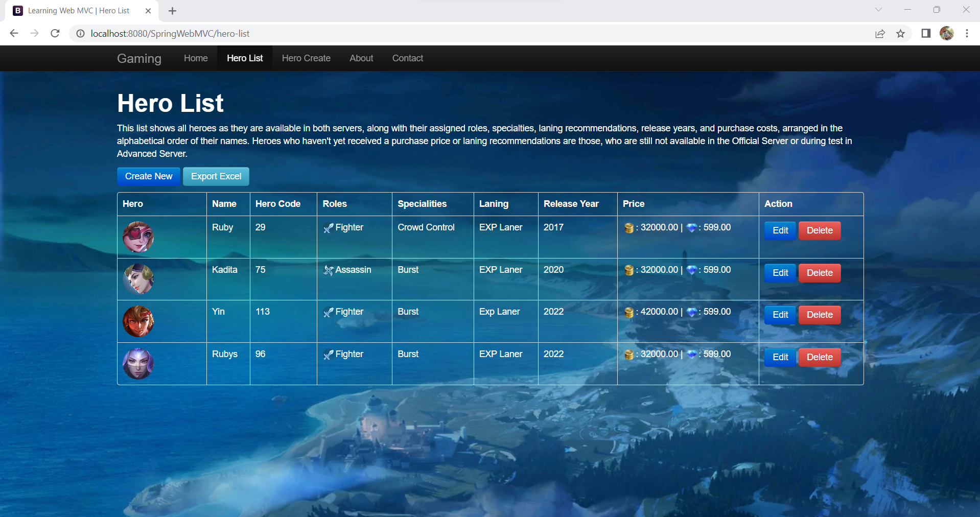Open the Chrome three-dot menu
This screenshot has width=980, height=517.
pyautogui.click(x=967, y=33)
